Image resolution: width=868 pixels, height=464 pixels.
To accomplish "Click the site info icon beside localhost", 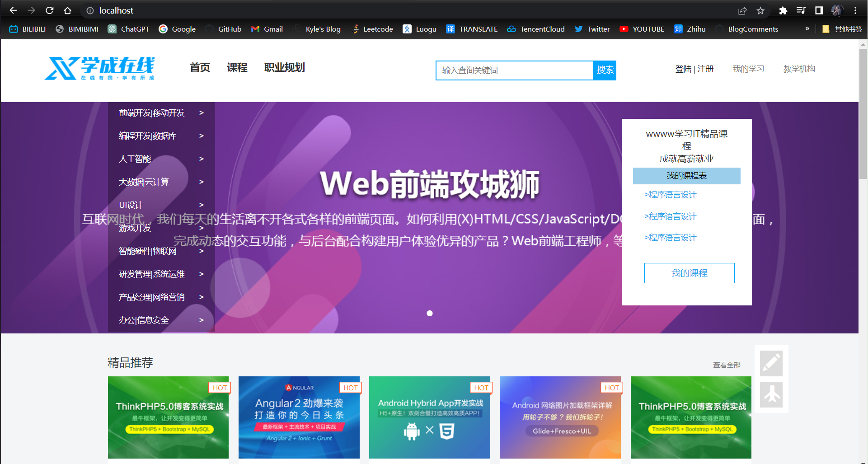I will (90, 10).
